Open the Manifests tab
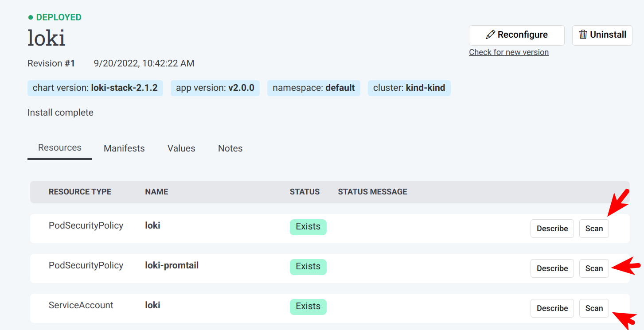This screenshot has height=330, width=644. pyautogui.click(x=124, y=148)
